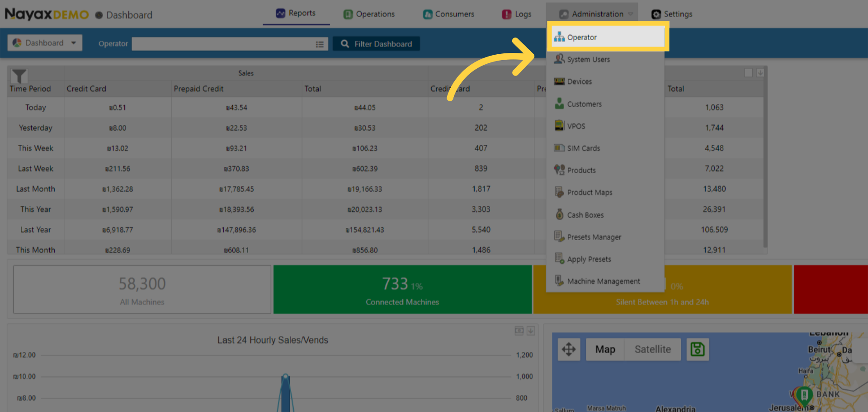The image size is (868, 412).
Task: Collapse the Administration dropdown tab
Action: click(592, 14)
